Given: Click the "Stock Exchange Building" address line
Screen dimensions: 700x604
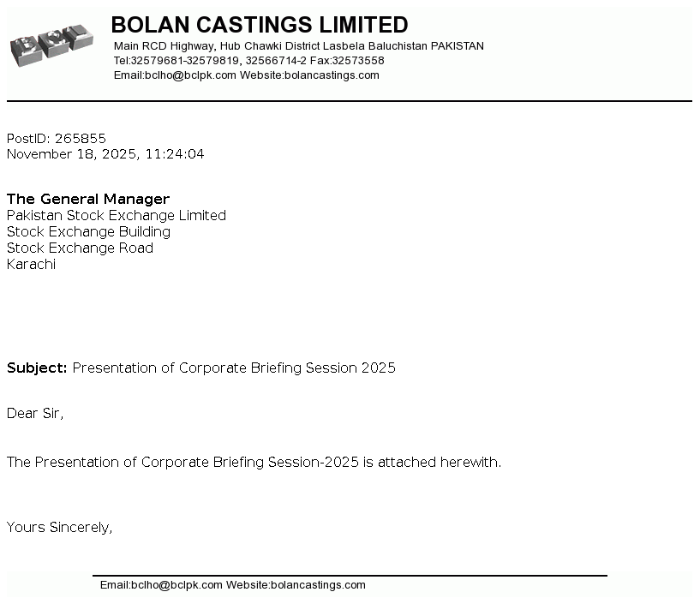Looking at the screenshot, I should 88,232.
